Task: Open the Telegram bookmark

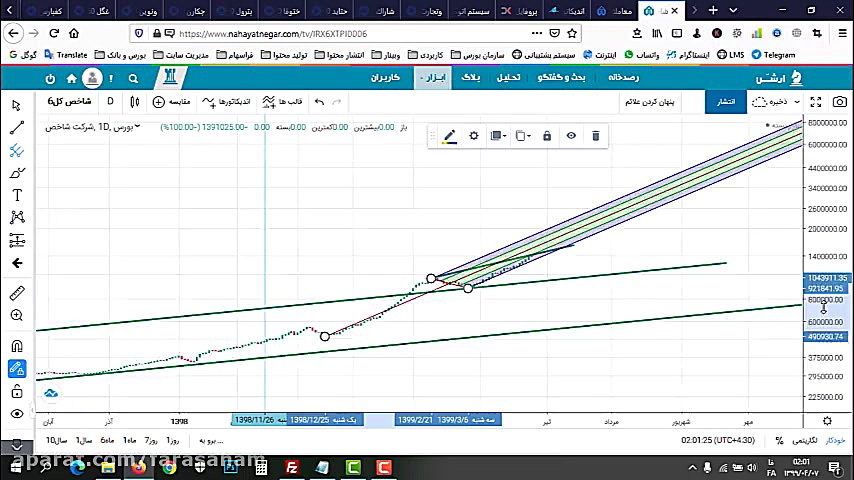Action: [x=773, y=54]
